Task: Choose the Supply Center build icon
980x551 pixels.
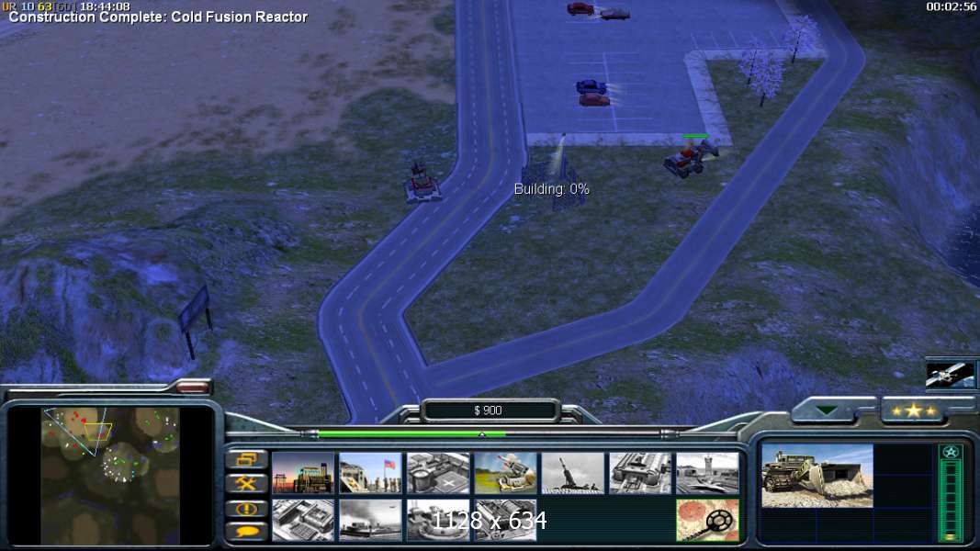Action: pyautogui.click(x=438, y=473)
